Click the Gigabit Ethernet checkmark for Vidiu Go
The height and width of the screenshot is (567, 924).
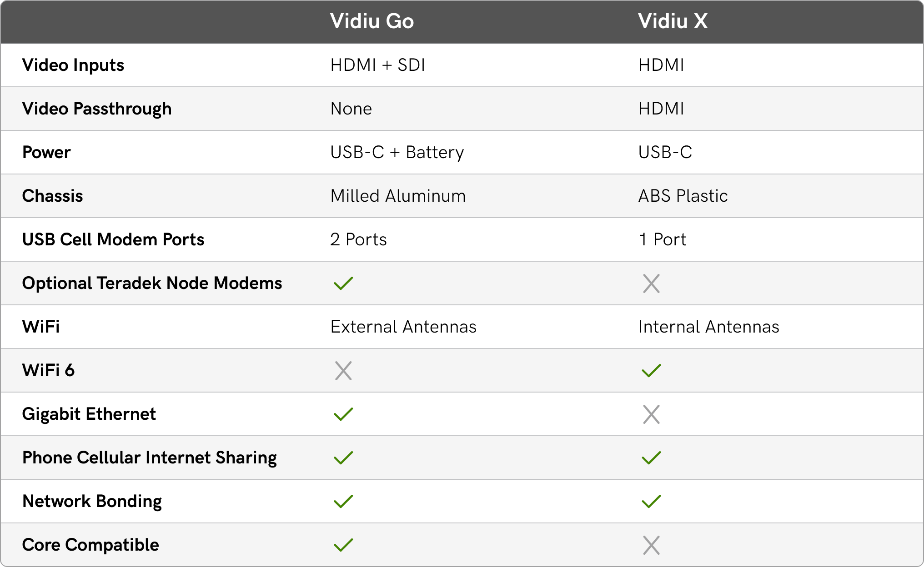343,414
